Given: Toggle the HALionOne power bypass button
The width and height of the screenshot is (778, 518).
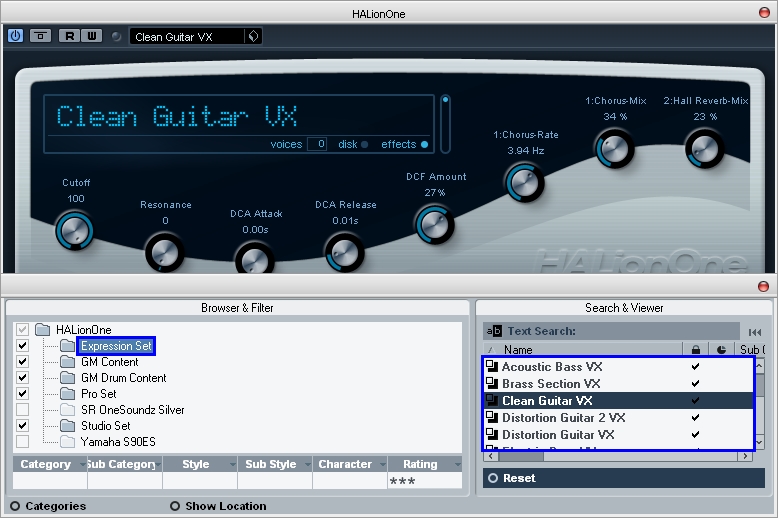Looking at the screenshot, I should 15,36.
